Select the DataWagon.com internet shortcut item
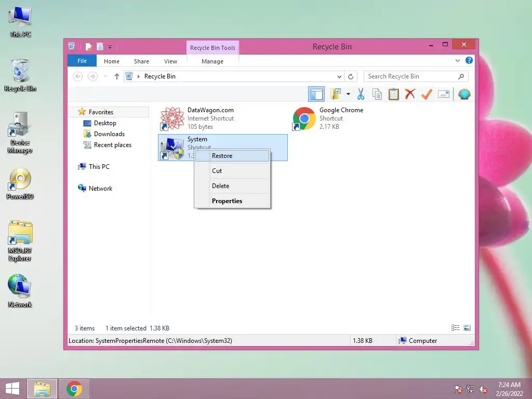532x399 pixels. point(222,118)
